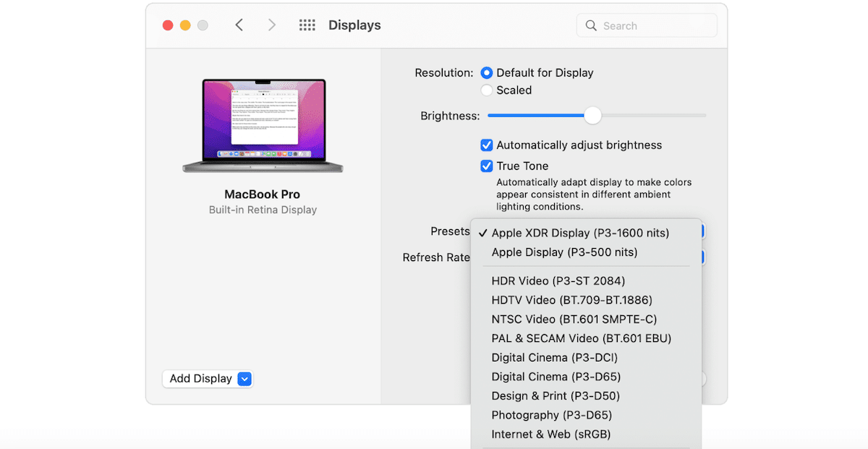The image size is (868, 449).
Task: Click the Presets label
Action: click(450, 231)
